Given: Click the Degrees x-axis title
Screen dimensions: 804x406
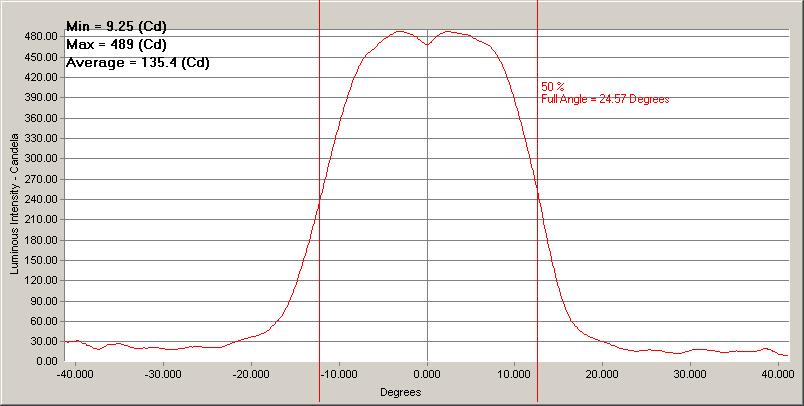Looking at the screenshot, I should pos(400,392).
